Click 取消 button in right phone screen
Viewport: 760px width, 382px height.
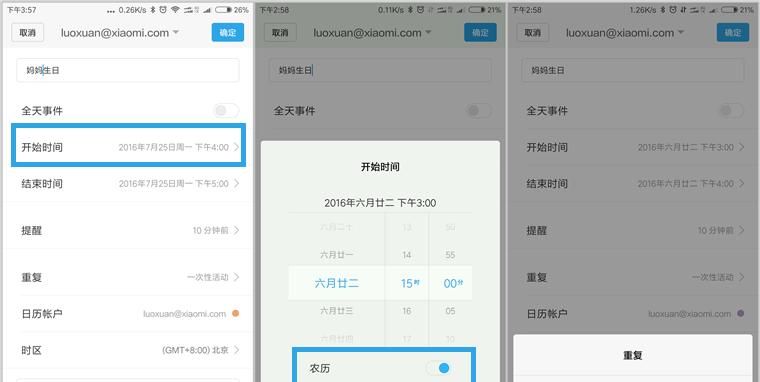[533, 32]
